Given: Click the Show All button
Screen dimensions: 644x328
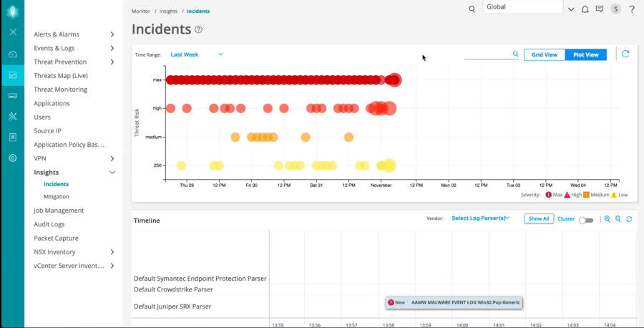Looking at the screenshot, I should pyautogui.click(x=538, y=219).
